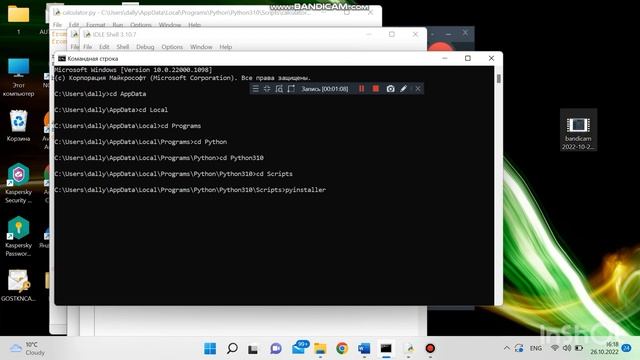This screenshot has height=360, width=640.
Task: Click the recording timer Запись [00:01:08]
Action: 325,89
